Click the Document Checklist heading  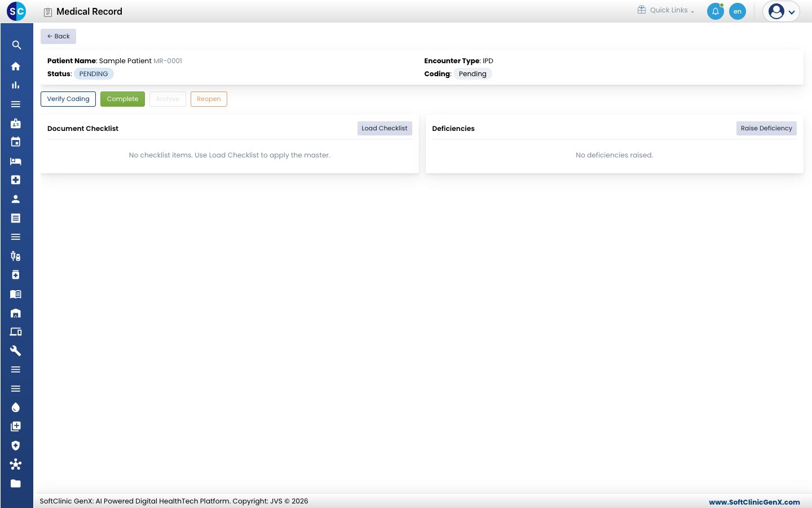pos(83,129)
